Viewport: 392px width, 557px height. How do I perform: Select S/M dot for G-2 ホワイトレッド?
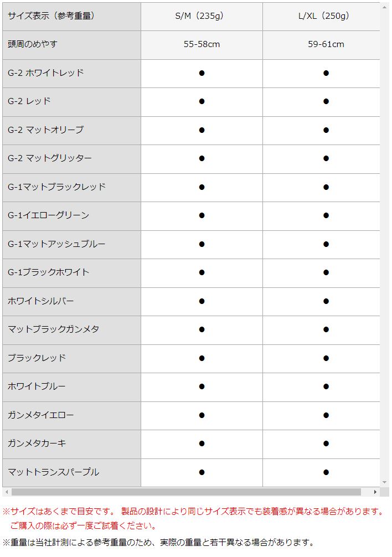(202, 73)
